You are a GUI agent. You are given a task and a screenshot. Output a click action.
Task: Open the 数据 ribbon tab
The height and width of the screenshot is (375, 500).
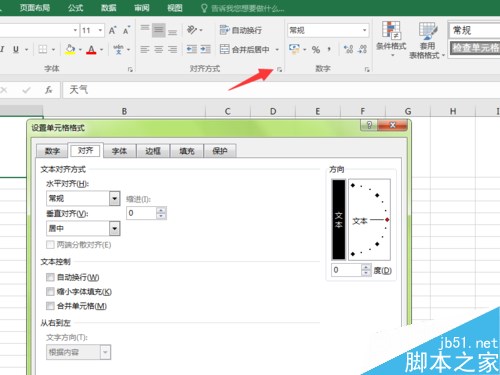click(x=109, y=8)
